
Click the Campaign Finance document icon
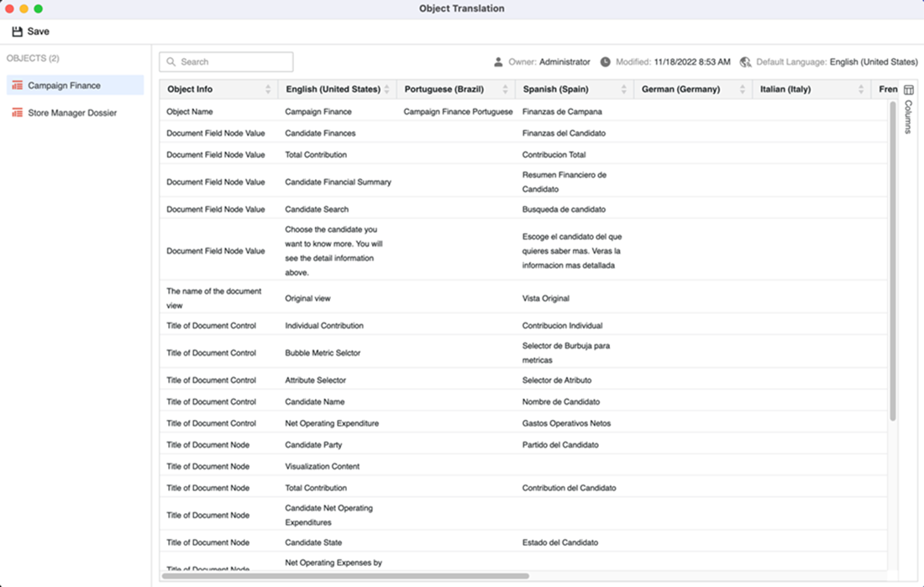[17, 86]
